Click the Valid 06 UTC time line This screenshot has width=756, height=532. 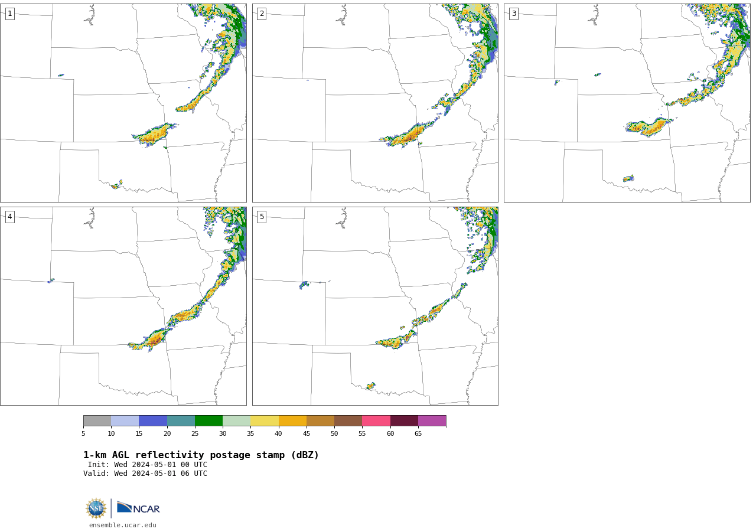point(145,474)
